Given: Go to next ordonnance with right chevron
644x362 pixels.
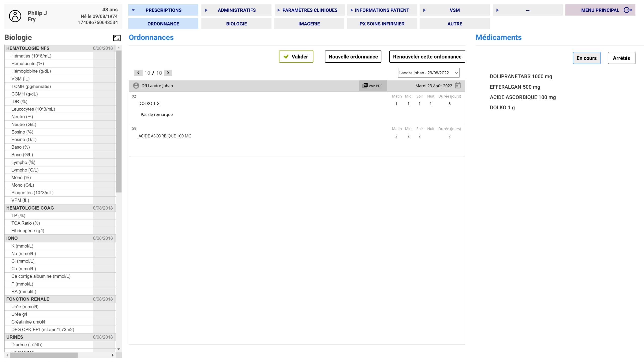Looking at the screenshot, I should coord(168,73).
